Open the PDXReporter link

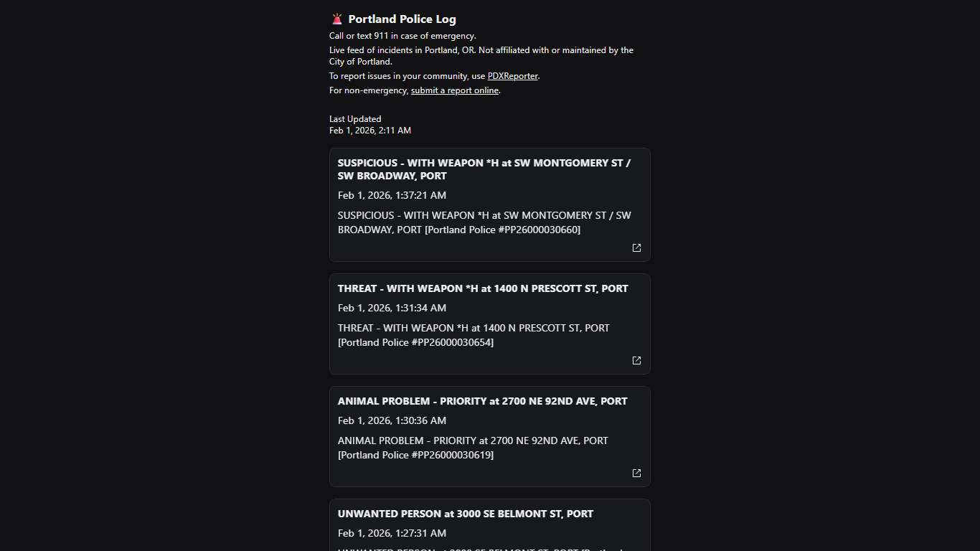pyautogui.click(x=512, y=76)
